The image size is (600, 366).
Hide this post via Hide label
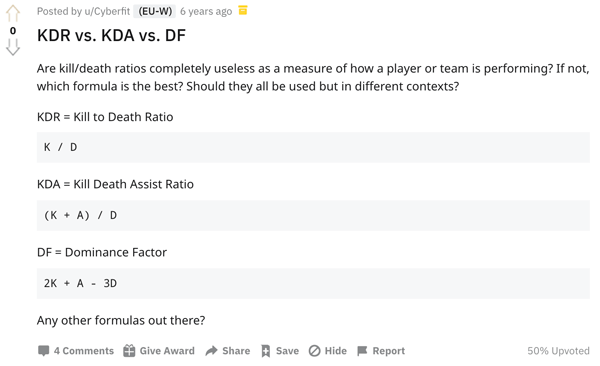[x=336, y=351]
